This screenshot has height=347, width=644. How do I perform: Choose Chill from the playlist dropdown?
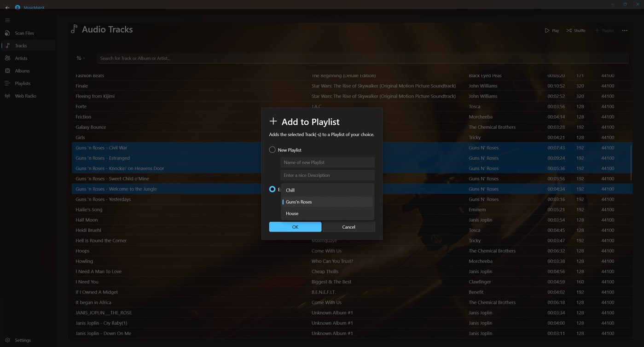coord(327,190)
